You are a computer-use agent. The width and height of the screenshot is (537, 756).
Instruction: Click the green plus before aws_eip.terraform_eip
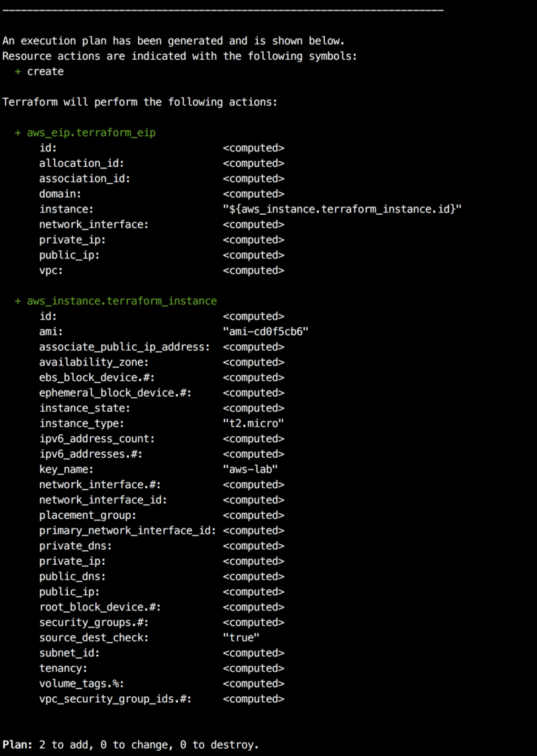click(x=18, y=133)
